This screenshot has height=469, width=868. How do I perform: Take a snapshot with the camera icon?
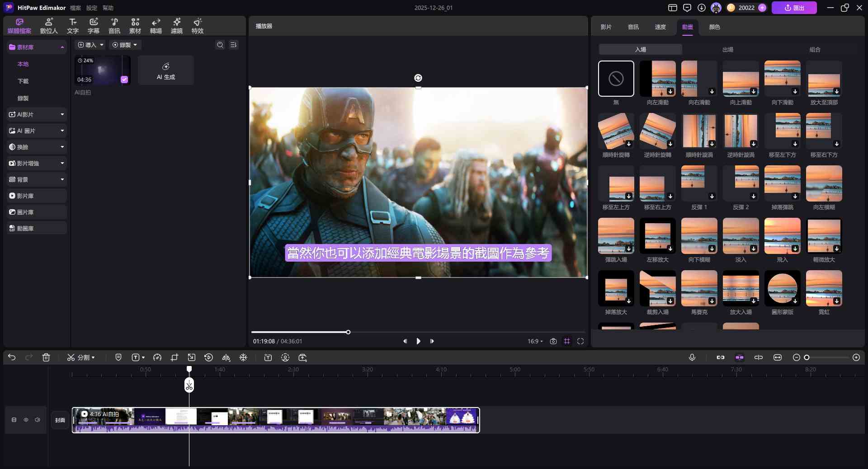pyautogui.click(x=553, y=341)
